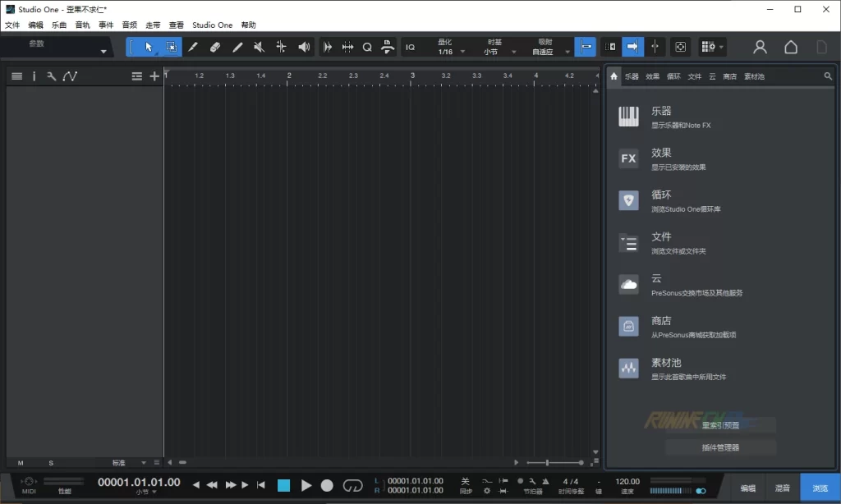Toggle loop playback in the transport bar

tap(352, 485)
